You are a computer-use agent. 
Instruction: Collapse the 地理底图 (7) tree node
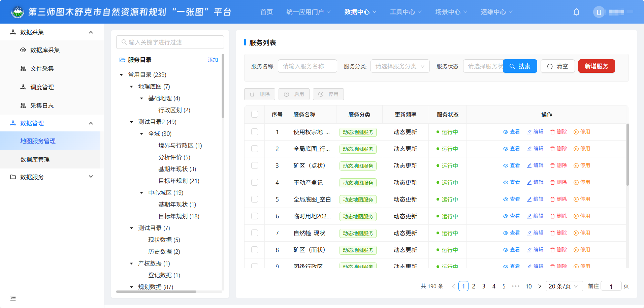(x=131, y=87)
